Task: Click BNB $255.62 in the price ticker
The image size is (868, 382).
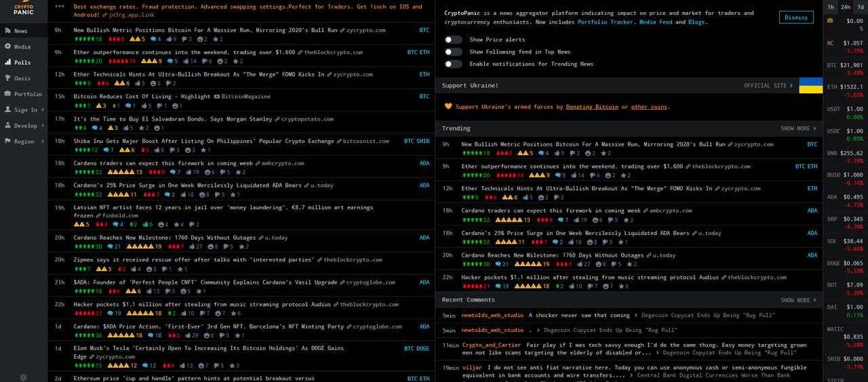Action: [845, 156]
